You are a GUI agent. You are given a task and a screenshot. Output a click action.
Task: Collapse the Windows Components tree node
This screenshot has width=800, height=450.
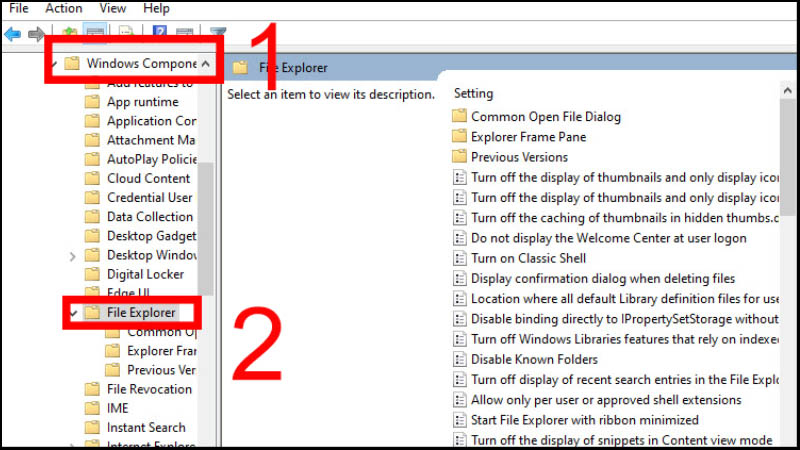pos(53,64)
